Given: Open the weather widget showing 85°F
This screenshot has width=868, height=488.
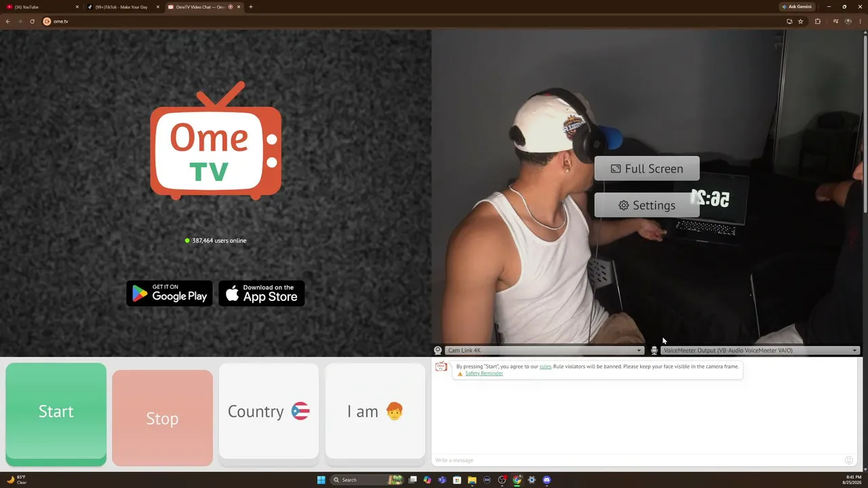Looking at the screenshot, I should click(x=17, y=480).
